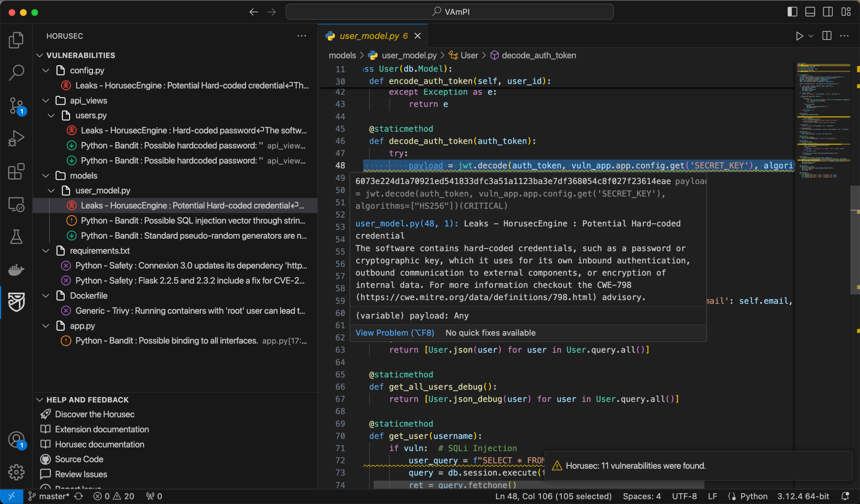Viewport: 860px width, 504px height.
Task: Open Discover the Horusec link
Action: [95, 414]
